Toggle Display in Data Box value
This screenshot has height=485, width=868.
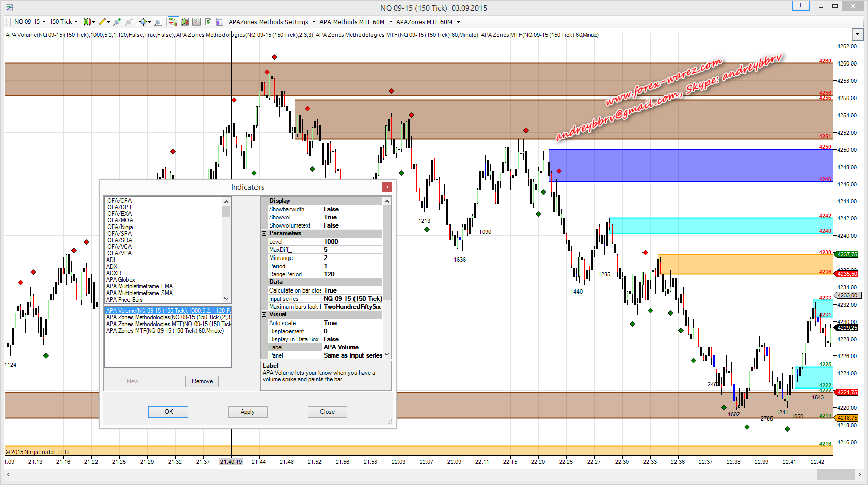(x=352, y=339)
